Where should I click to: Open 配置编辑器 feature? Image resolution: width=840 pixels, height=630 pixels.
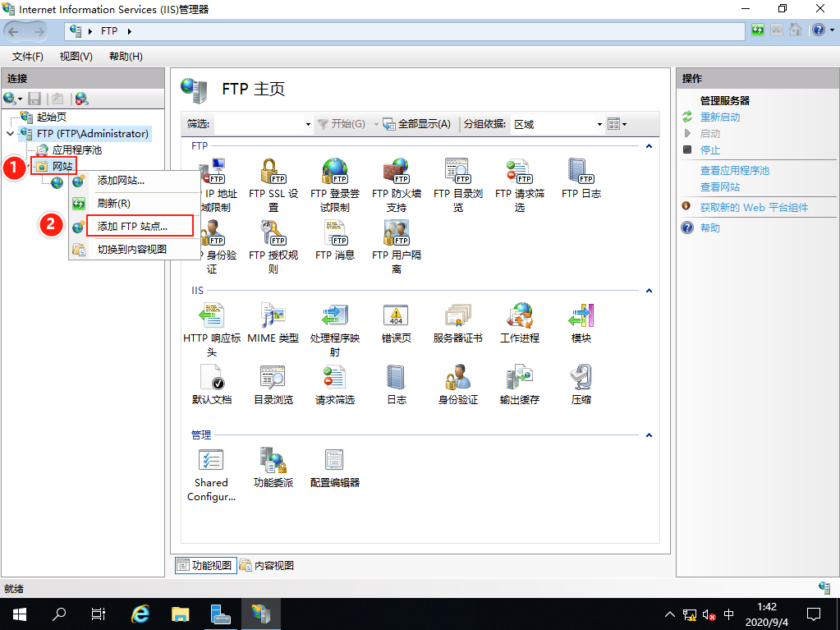[335, 467]
